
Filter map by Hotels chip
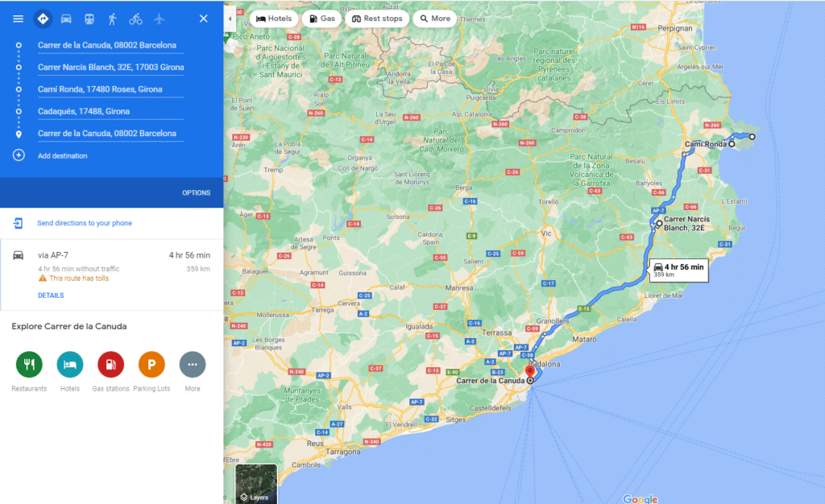[273, 19]
